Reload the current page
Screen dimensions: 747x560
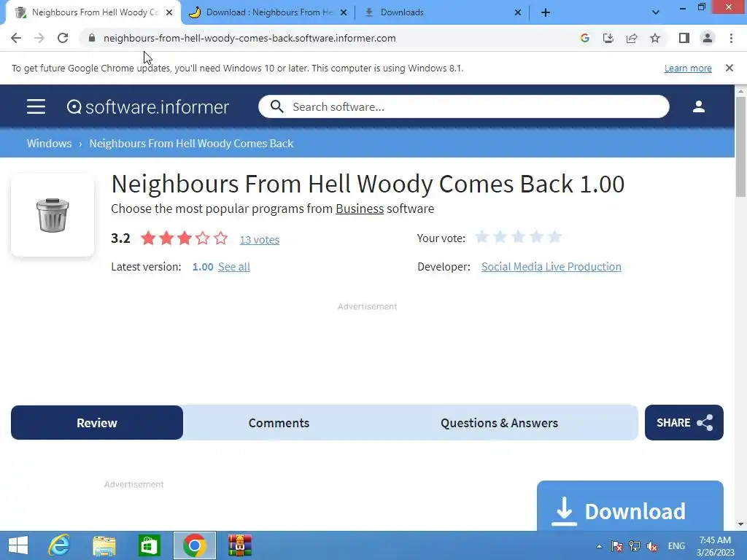tap(63, 38)
